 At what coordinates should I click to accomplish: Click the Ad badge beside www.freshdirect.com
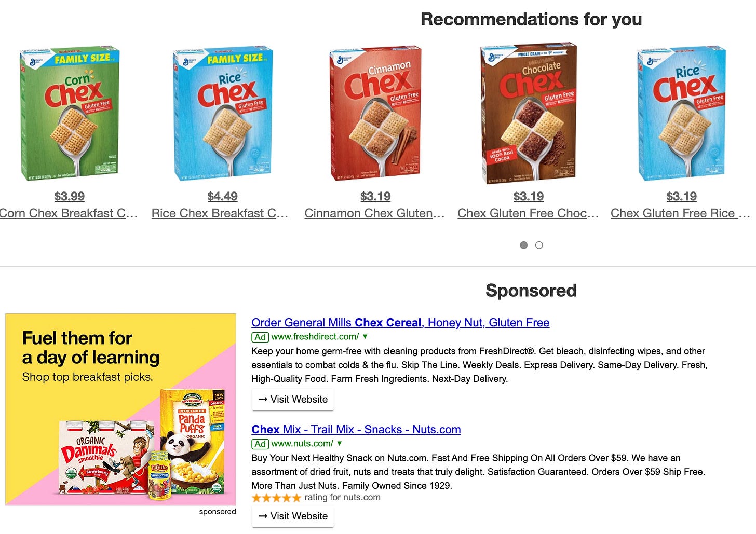click(260, 337)
